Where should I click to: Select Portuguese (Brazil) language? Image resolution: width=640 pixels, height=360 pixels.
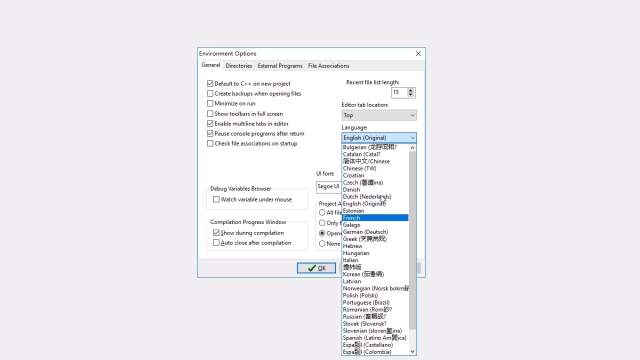coord(375,303)
